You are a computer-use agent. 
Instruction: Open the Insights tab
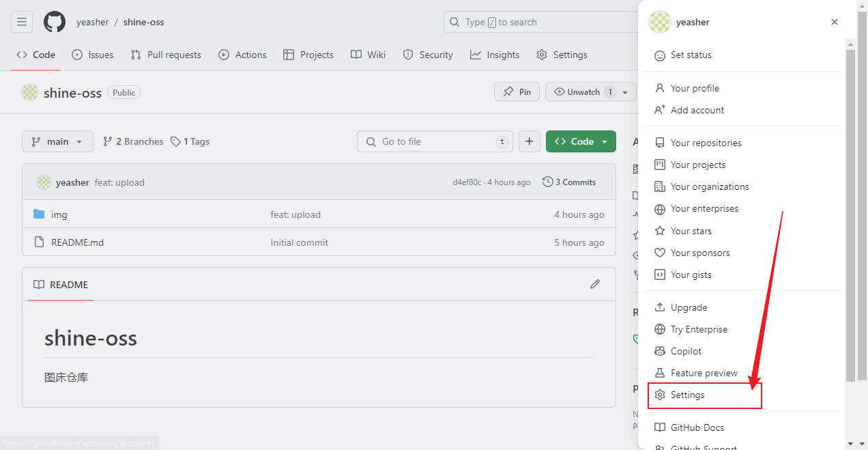point(495,55)
